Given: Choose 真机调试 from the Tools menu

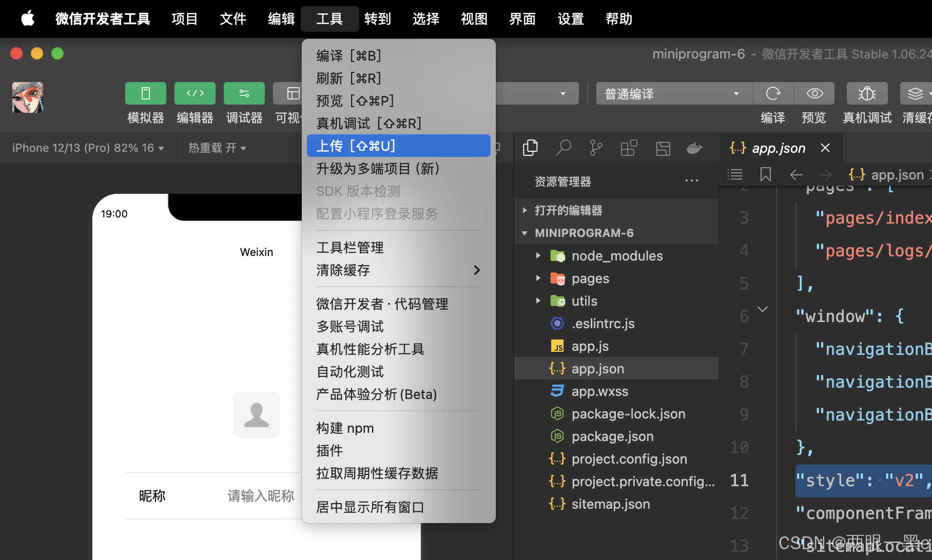Looking at the screenshot, I should coord(399,123).
